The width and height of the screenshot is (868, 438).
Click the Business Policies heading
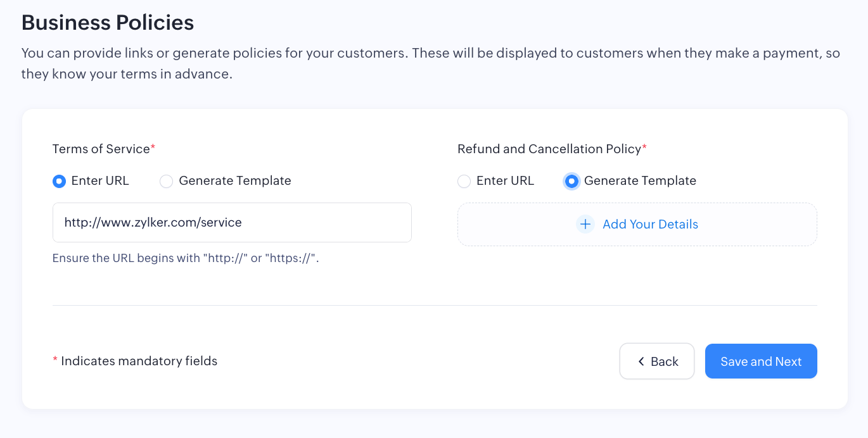pos(108,23)
